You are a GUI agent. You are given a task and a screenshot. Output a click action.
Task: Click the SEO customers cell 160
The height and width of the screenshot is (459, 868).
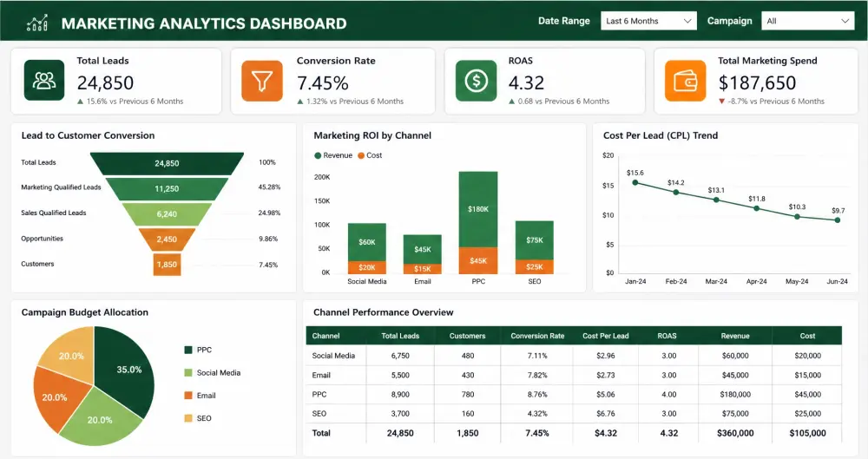pyautogui.click(x=468, y=414)
